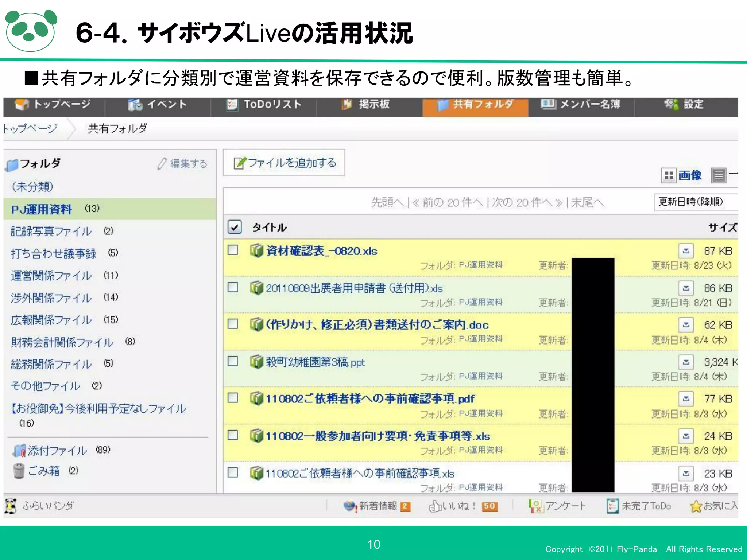This screenshot has width=747, height=560.
Task: Open the menu arrow for 87 KB file
Action: (x=686, y=251)
